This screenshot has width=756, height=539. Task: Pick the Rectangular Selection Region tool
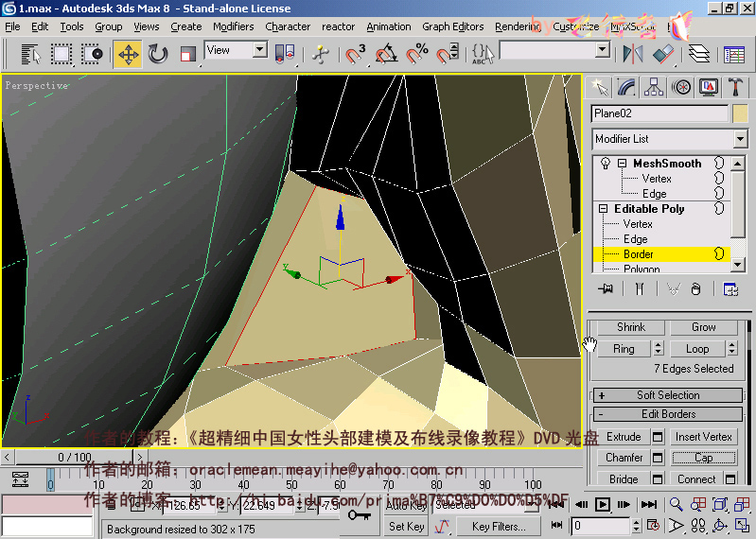pyautogui.click(x=61, y=54)
